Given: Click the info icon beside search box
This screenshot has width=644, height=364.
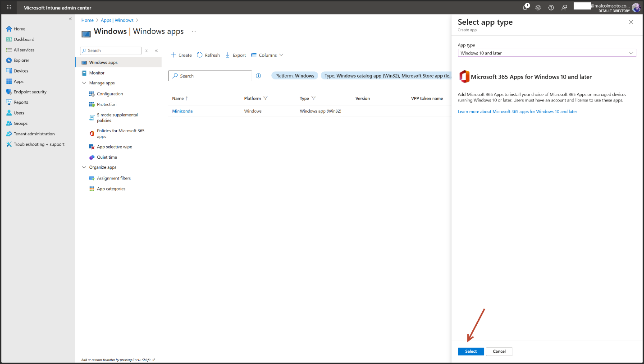Looking at the screenshot, I should (x=258, y=76).
